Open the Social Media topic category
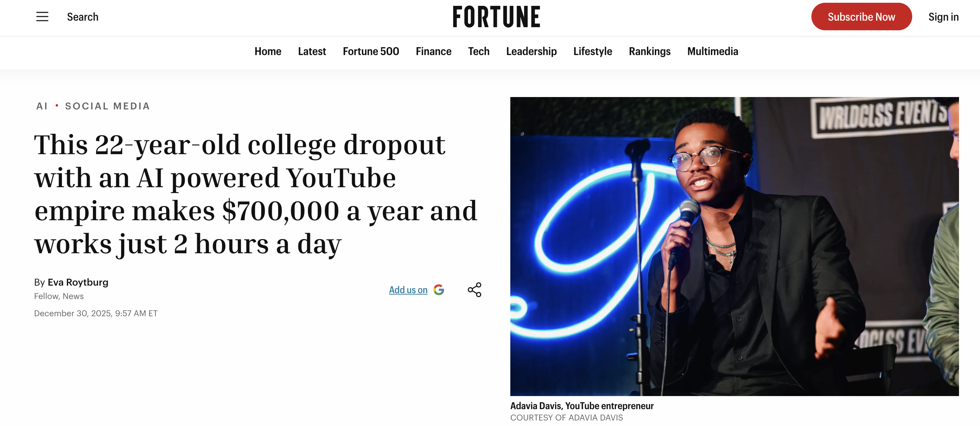The height and width of the screenshot is (426, 980). click(107, 106)
